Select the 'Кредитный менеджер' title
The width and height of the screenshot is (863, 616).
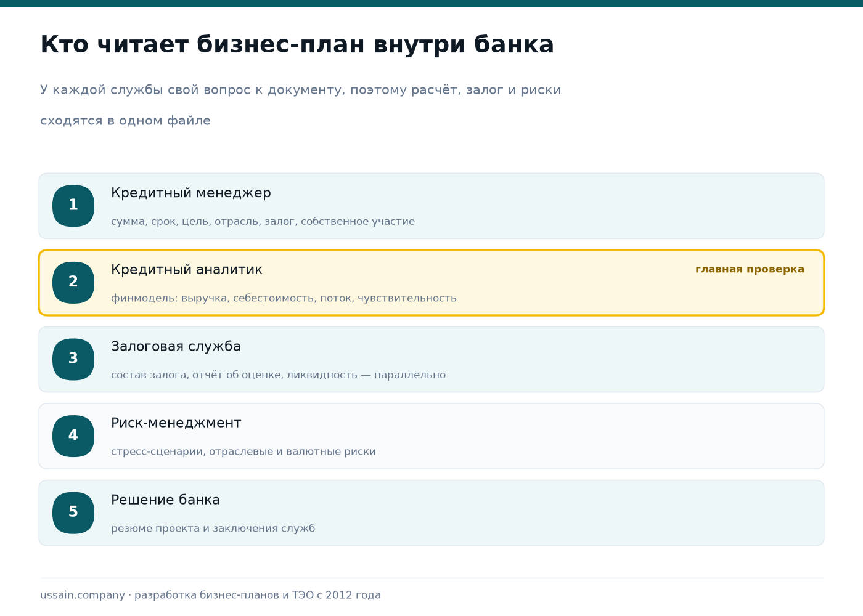[191, 193]
